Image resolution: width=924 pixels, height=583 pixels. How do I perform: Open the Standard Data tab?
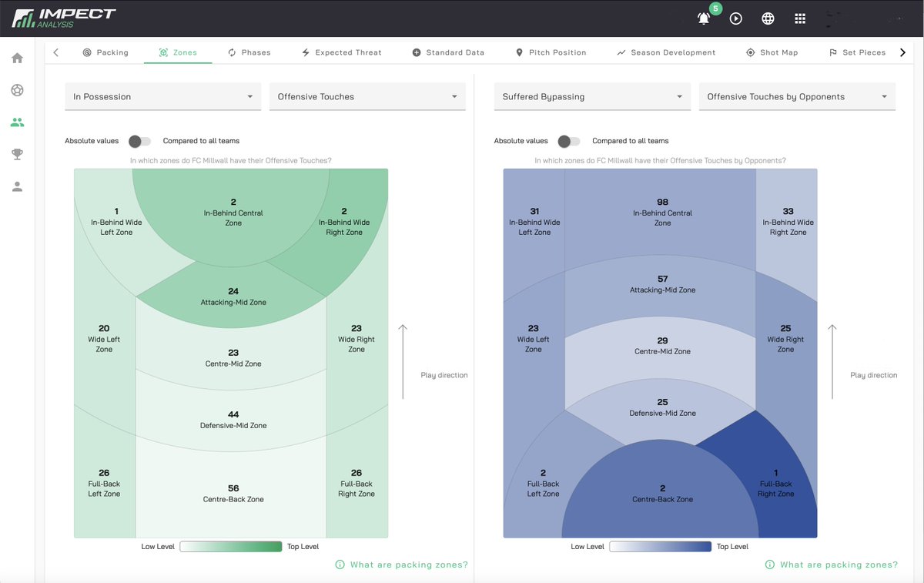pyautogui.click(x=448, y=52)
